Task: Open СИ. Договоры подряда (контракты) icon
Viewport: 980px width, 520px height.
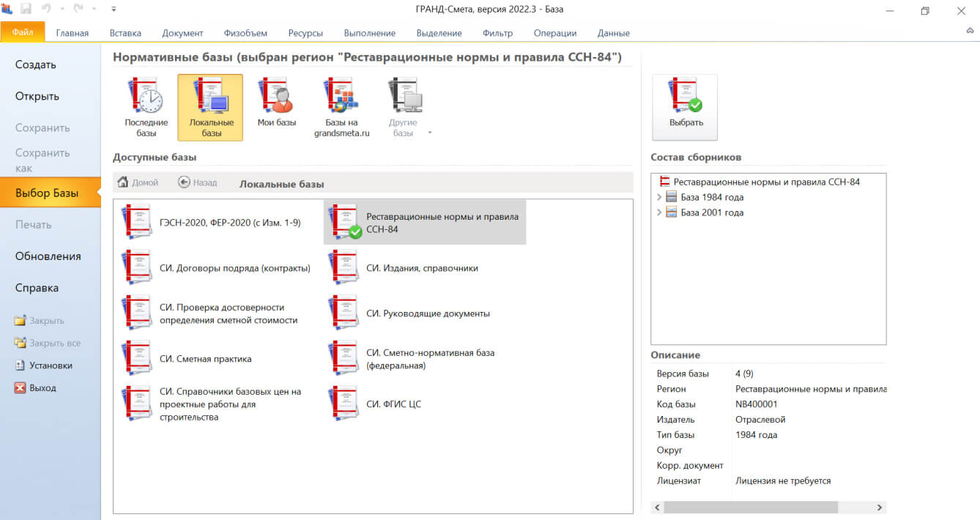Action: 137,268
